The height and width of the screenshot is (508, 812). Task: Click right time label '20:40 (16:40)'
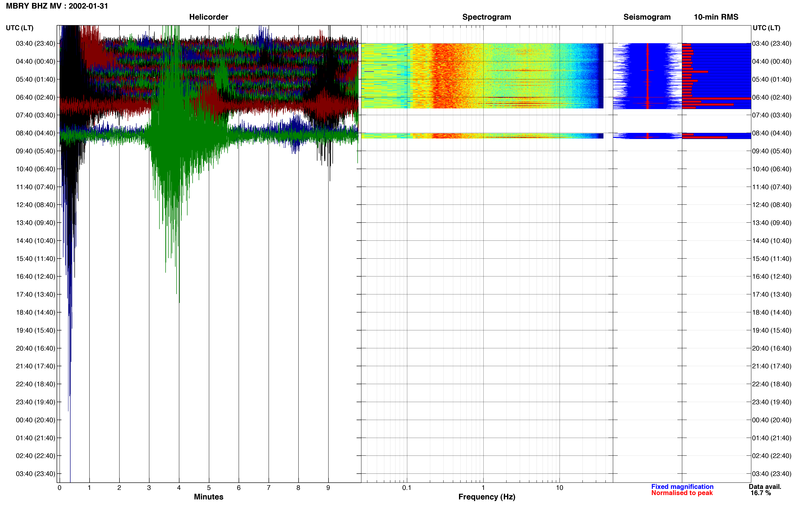772,348
